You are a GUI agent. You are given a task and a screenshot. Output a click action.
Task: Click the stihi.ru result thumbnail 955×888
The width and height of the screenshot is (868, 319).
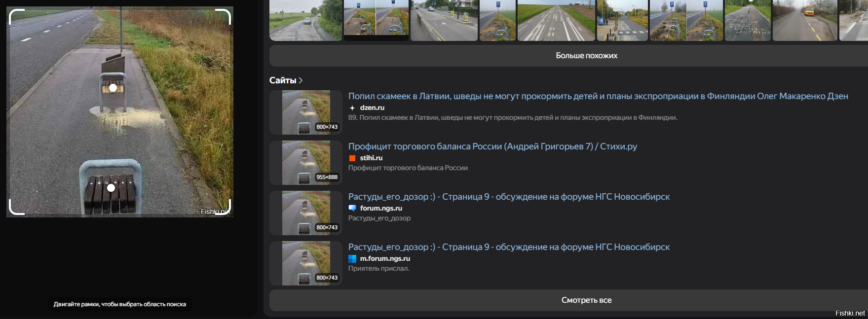pos(306,163)
